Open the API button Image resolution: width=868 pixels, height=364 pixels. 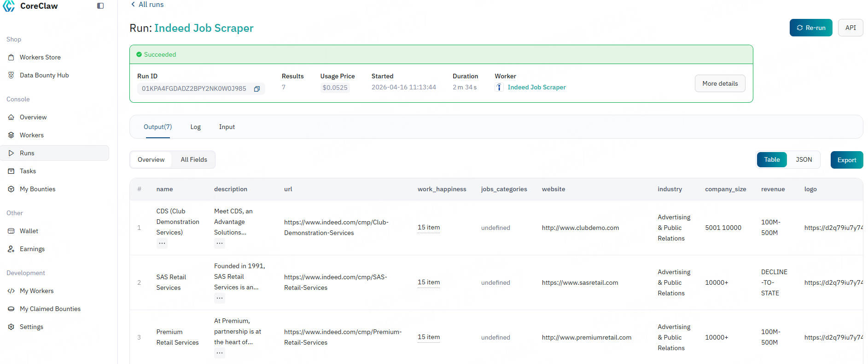(851, 28)
